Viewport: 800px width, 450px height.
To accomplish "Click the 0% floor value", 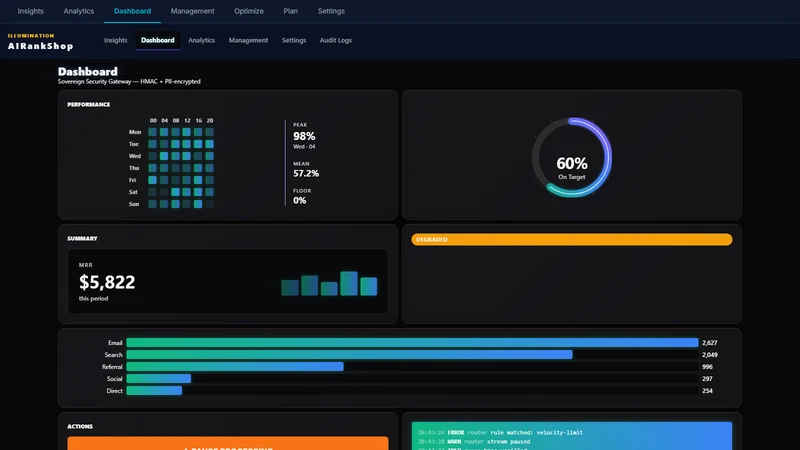I will tap(299, 201).
